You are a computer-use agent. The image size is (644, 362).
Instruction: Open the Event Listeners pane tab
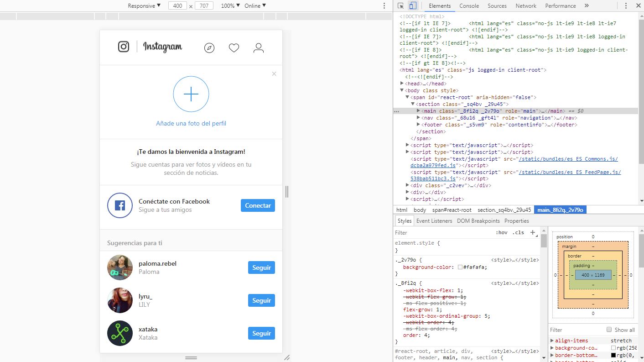coord(434,221)
